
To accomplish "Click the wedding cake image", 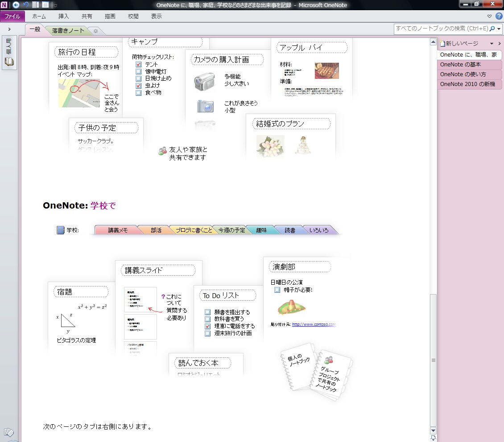I will pos(303,145).
